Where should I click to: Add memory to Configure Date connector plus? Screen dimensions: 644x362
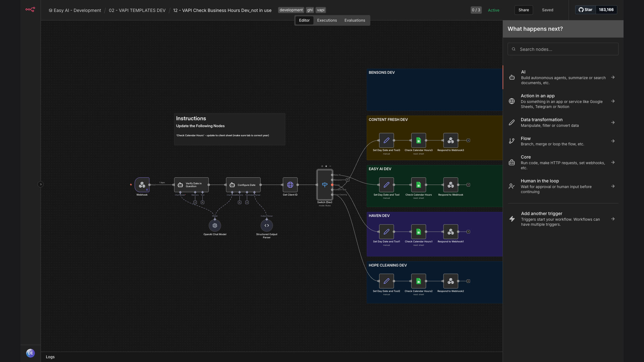pos(239,202)
